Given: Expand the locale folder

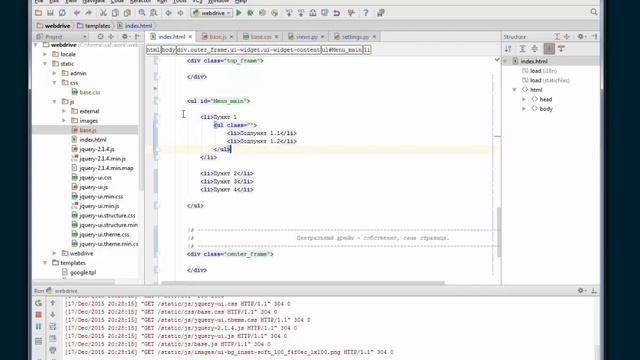Looking at the screenshot, I should pyautogui.click(x=45, y=54).
